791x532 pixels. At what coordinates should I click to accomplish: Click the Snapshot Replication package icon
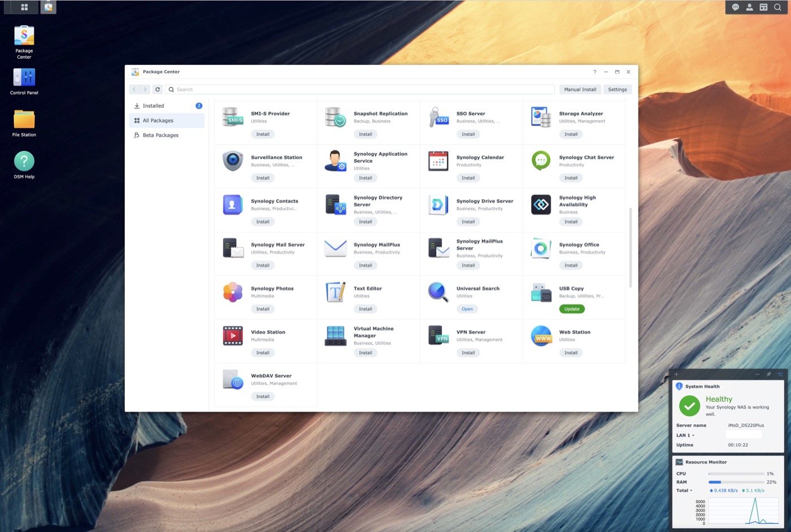point(336,117)
